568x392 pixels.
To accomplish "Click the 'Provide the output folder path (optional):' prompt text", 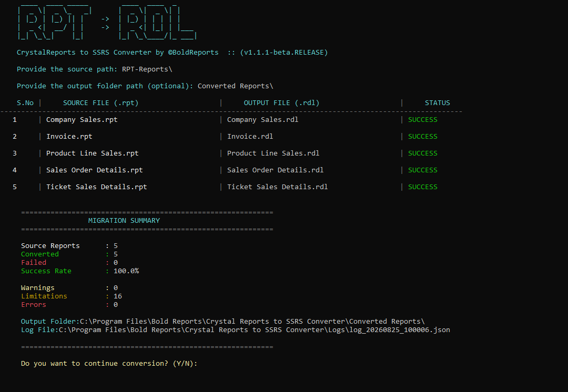I will pyautogui.click(x=105, y=86).
